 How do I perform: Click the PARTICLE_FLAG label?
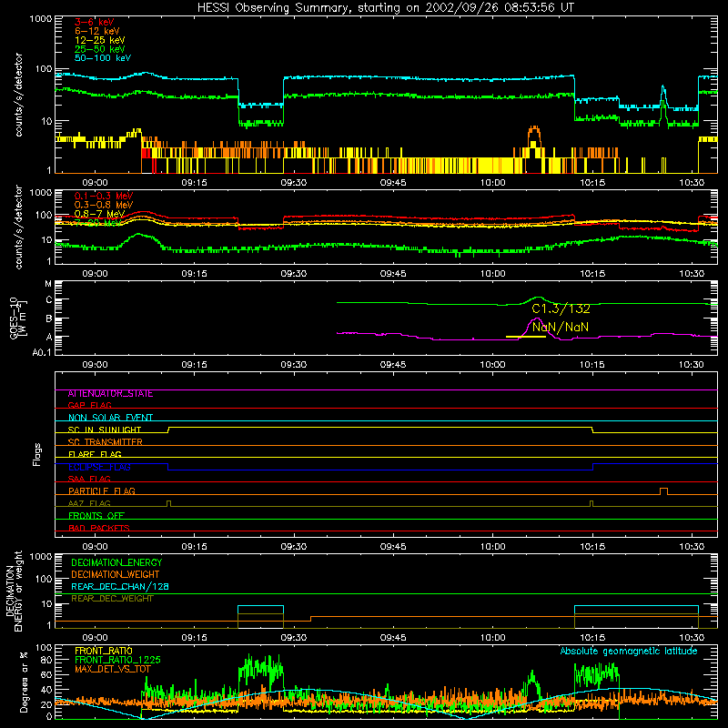click(102, 491)
